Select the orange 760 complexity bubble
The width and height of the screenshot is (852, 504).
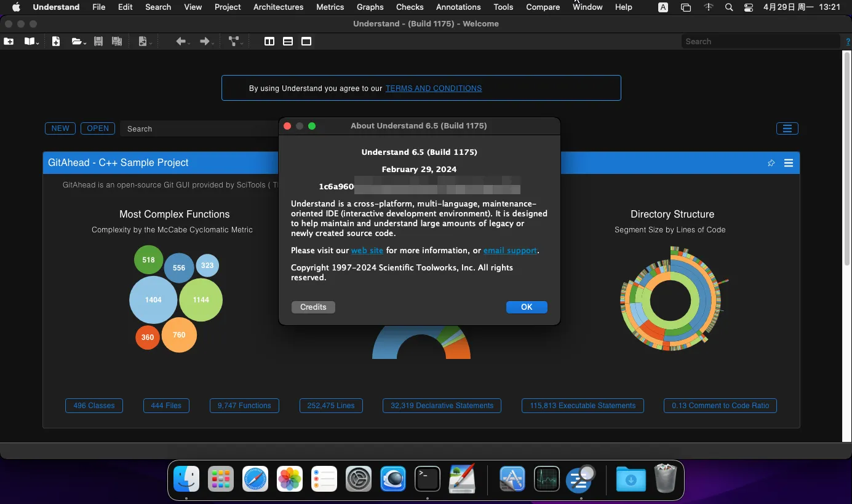[179, 335]
